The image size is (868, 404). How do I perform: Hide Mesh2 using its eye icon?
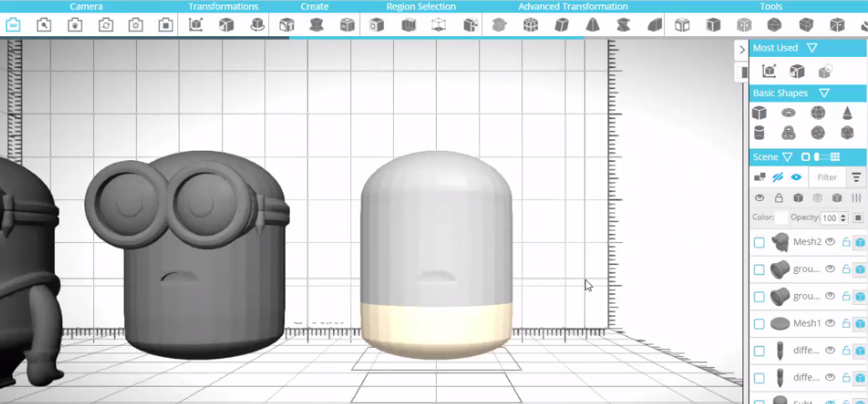(x=830, y=242)
